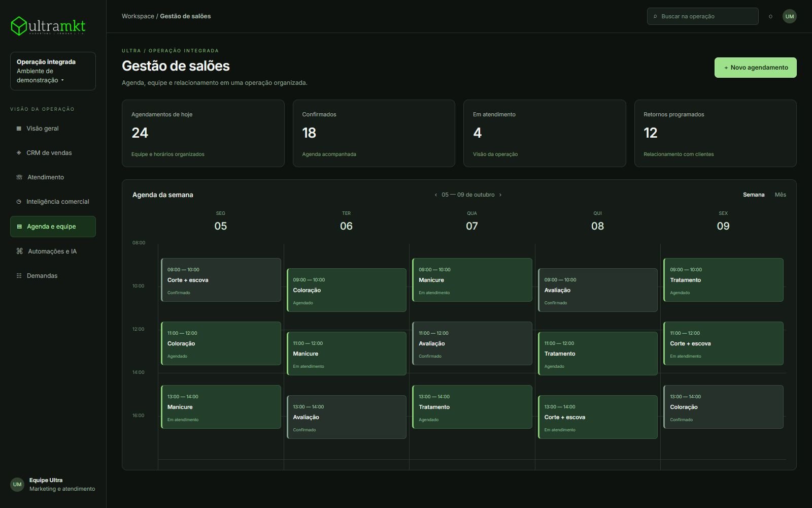Image resolution: width=812 pixels, height=508 pixels.
Task: Click the Demandas list icon
Action: (19, 276)
